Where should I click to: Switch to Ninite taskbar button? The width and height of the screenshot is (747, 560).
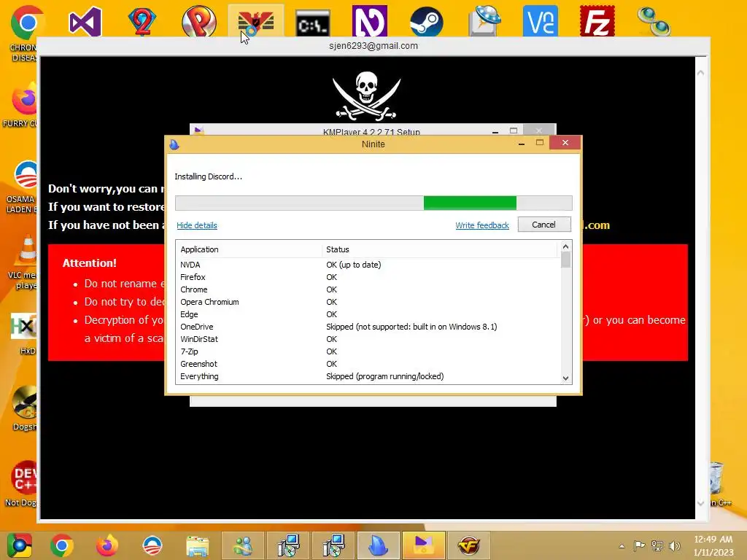tap(378, 545)
